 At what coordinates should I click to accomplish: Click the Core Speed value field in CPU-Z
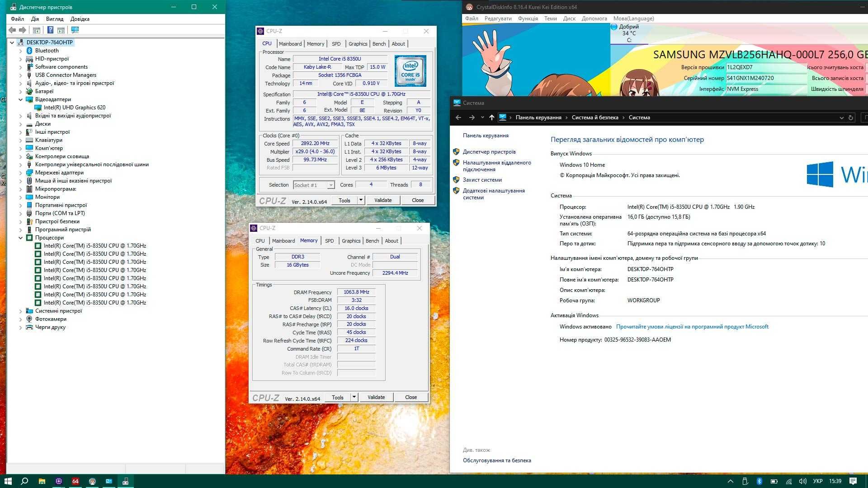[315, 144]
